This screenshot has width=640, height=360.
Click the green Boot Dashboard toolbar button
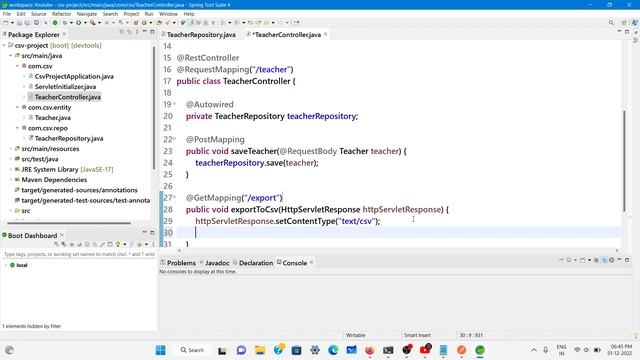pos(55,23)
